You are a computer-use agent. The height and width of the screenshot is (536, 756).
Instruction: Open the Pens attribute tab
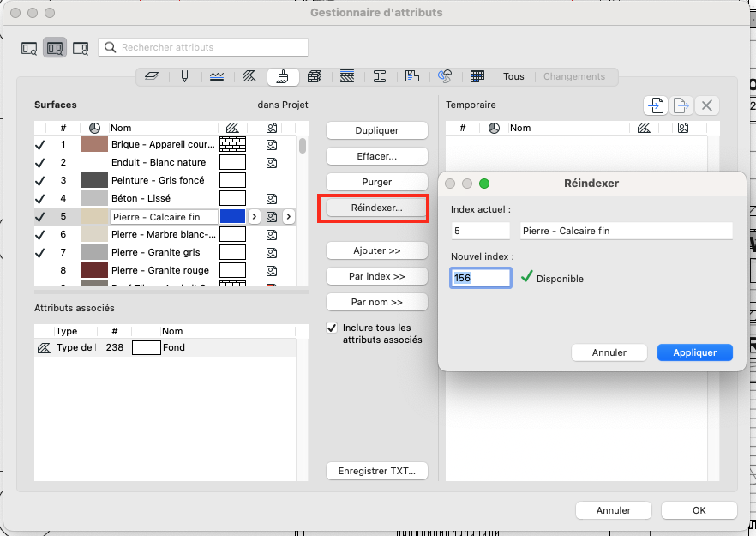pyautogui.click(x=184, y=76)
